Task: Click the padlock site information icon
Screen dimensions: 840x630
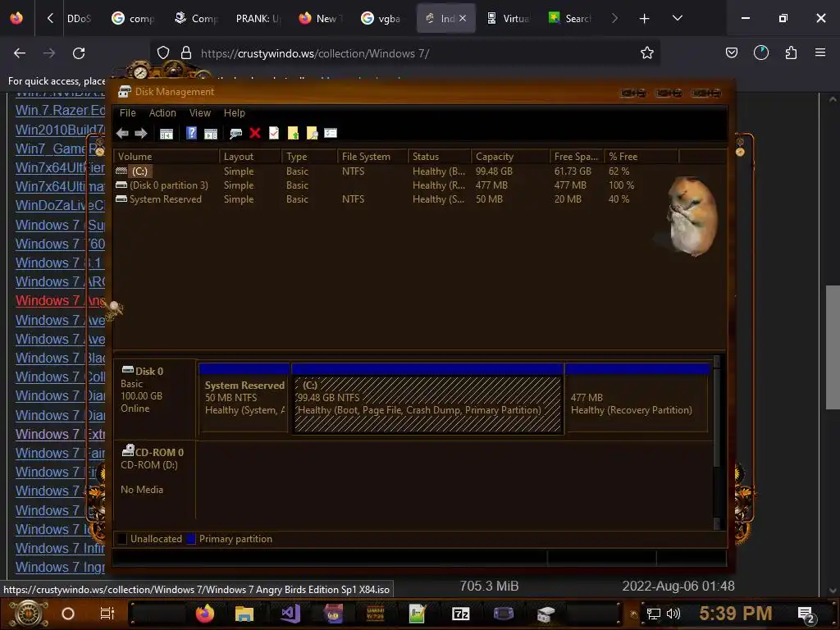Action: (x=186, y=53)
